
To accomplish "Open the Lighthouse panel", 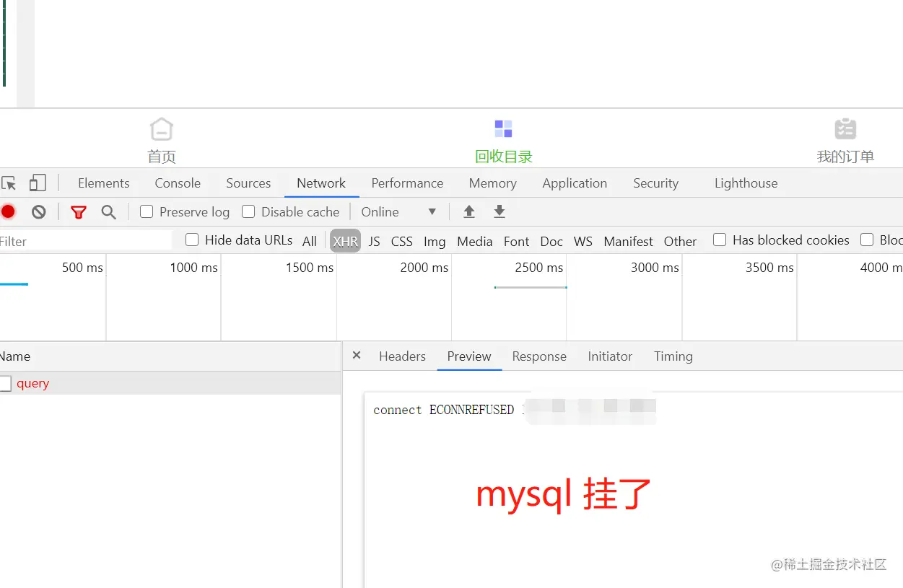I will pos(746,183).
